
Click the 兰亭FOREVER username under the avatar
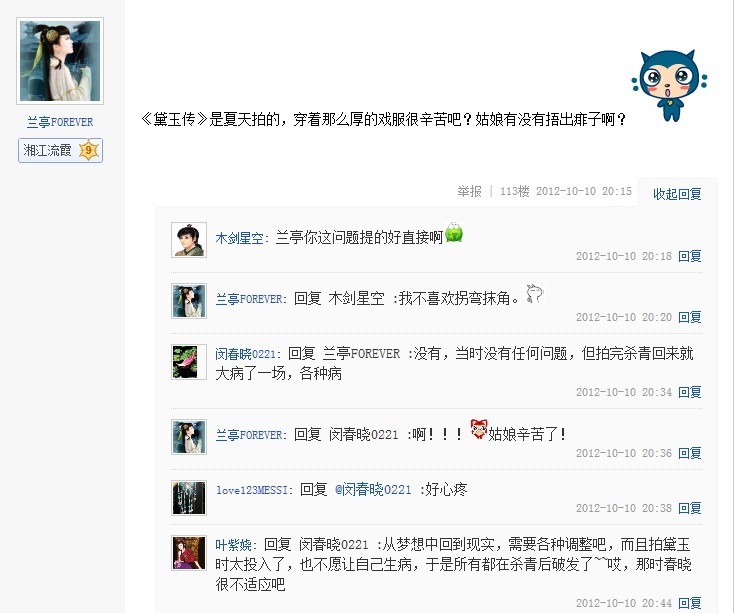[x=60, y=122]
